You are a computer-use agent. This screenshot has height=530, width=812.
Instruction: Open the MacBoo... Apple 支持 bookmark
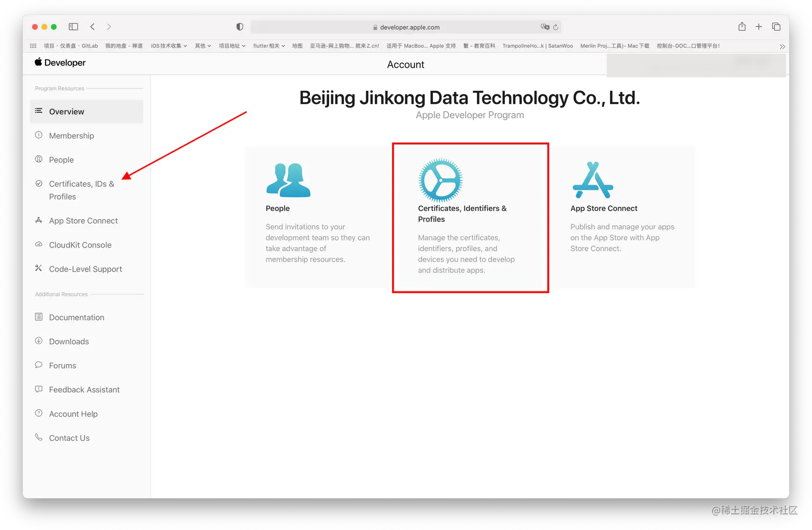coord(421,46)
